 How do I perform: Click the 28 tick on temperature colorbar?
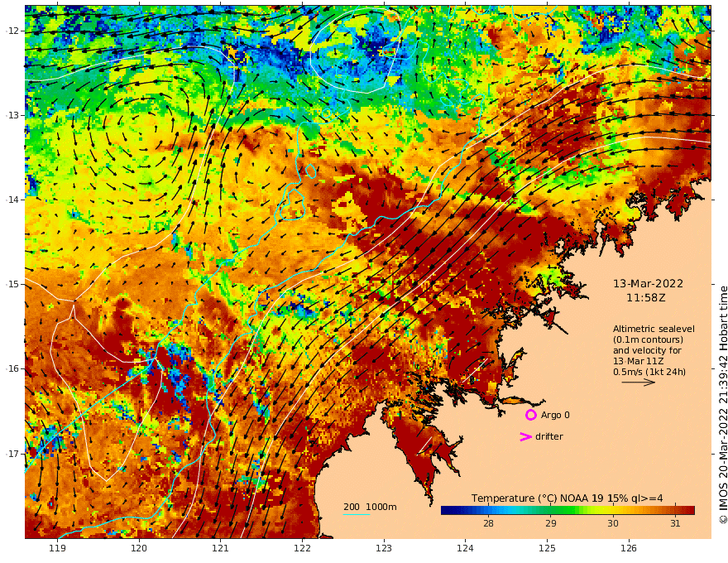[488, 523]
